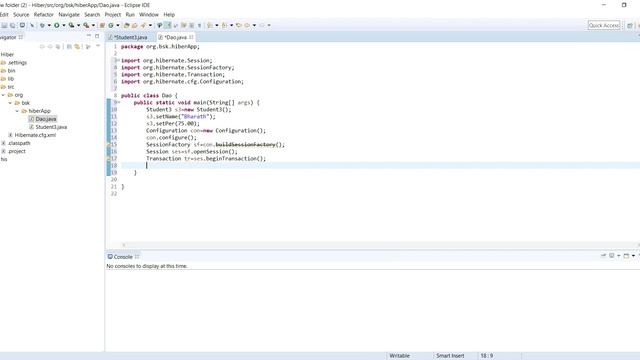Click the Coverage launch icon
The width and height of the screenshot is (640, 360).
(71, 25)
